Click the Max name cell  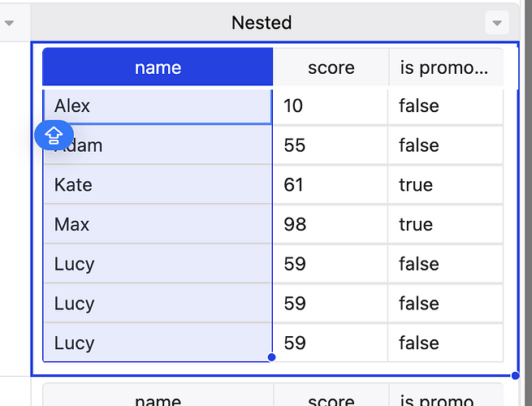coord(158,224)
